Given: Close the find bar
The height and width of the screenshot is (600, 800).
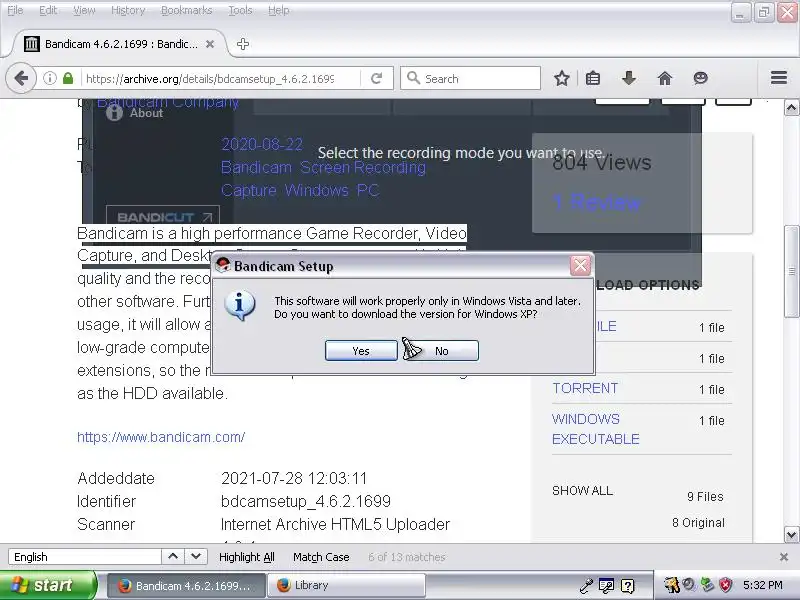Looking at the screenshot, I should point(784,557).
